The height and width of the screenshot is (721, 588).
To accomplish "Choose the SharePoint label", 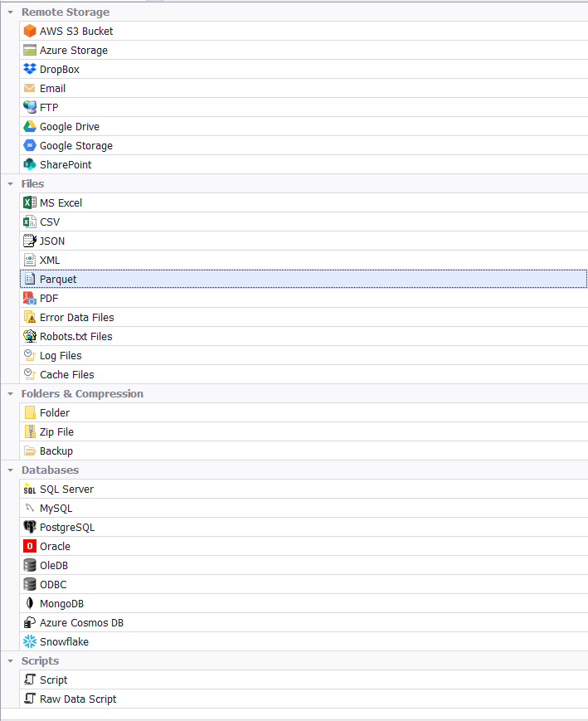I will point(66,164).
